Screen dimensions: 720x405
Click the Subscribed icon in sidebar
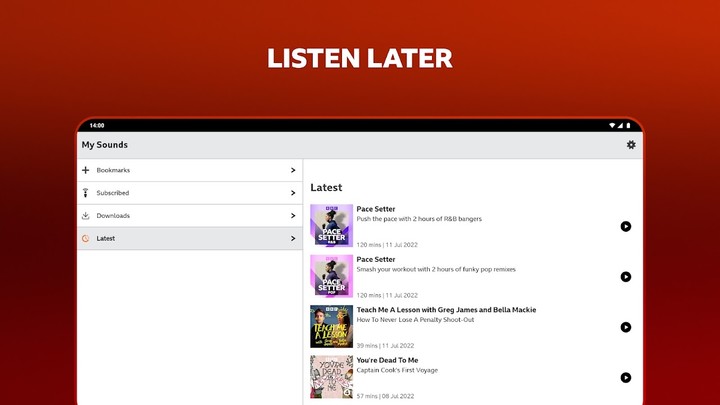coord(86,193)
